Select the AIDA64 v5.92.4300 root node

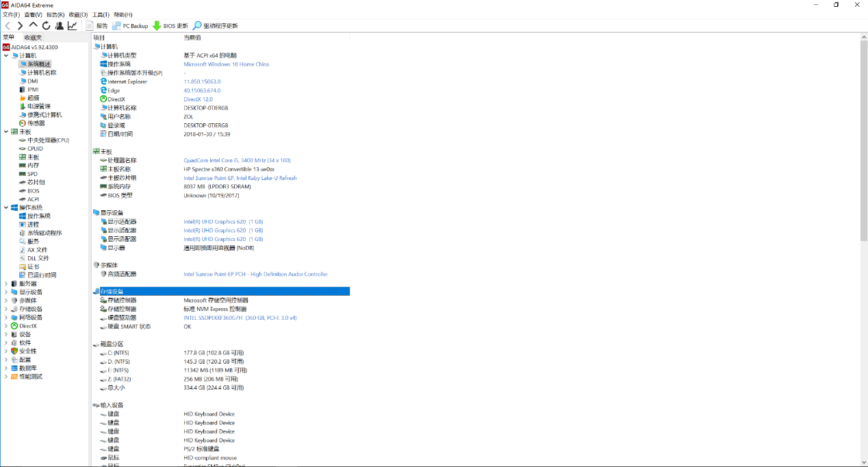pos(30,47)
